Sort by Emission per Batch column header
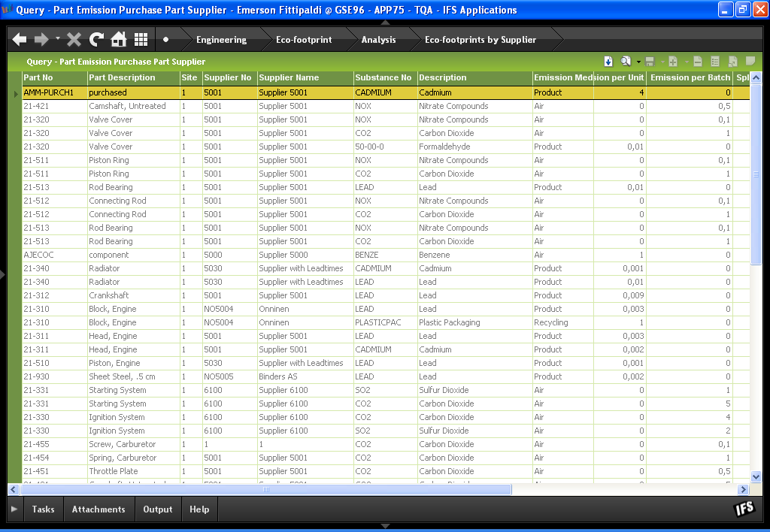The image size is (770, 532). click(690, 77)
